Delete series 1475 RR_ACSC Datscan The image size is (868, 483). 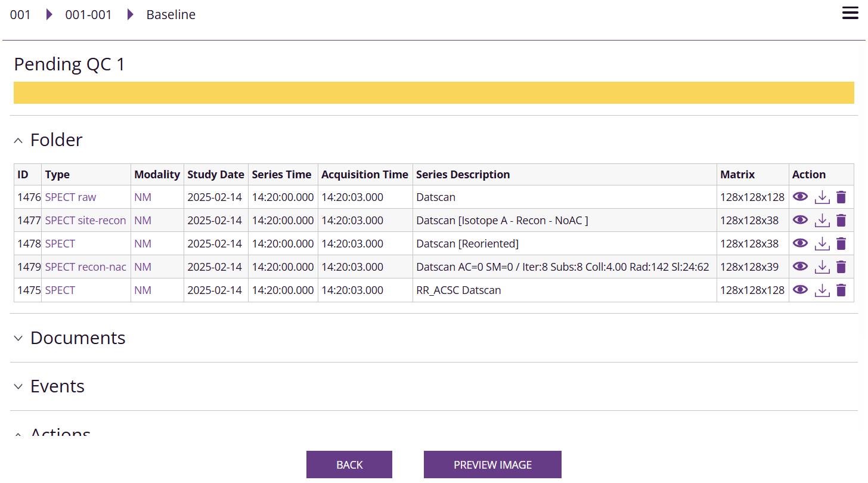[x=841, y=290]
